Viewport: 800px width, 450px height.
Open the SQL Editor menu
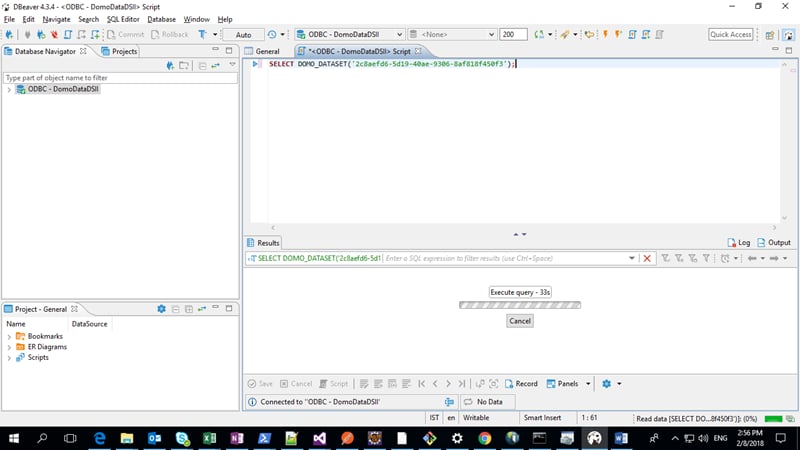(x=123, y=19)
